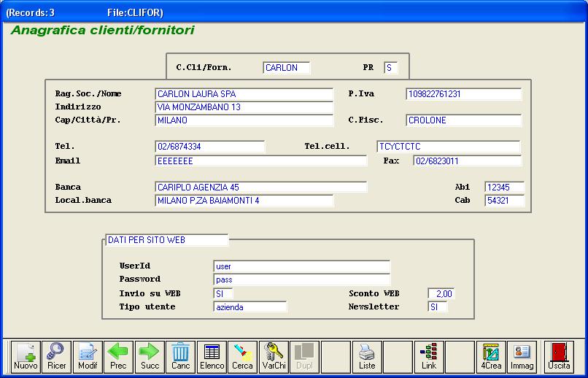Click the Cab field 54321
This screenshot has width=588, height=378.
[505, 200]
